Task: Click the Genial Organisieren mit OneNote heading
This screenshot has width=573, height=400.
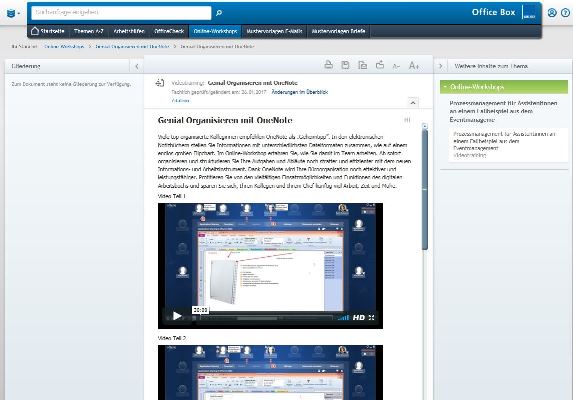Action: click(225, 120)
